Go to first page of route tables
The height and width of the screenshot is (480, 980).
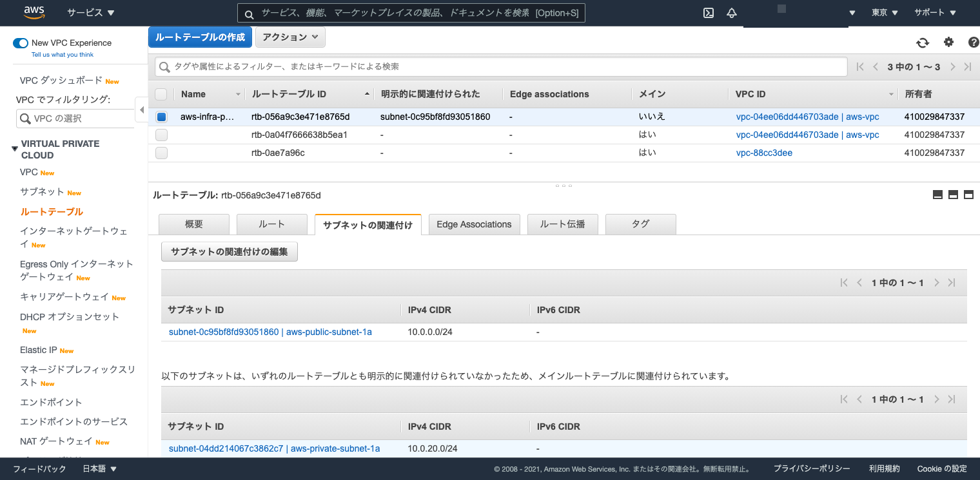pos(860,67)
